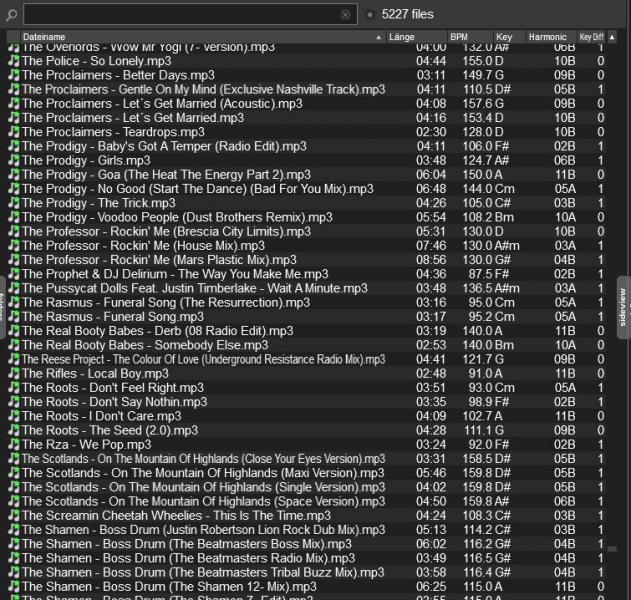Select The Rasmus - Funeral Song.mp3

[x=308, y=317]
